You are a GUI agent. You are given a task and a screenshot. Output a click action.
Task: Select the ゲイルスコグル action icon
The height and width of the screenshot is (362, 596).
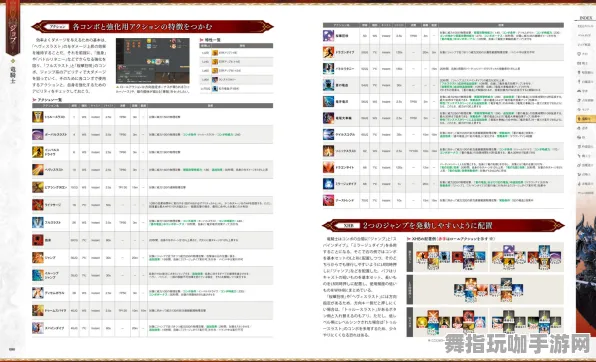328,135
